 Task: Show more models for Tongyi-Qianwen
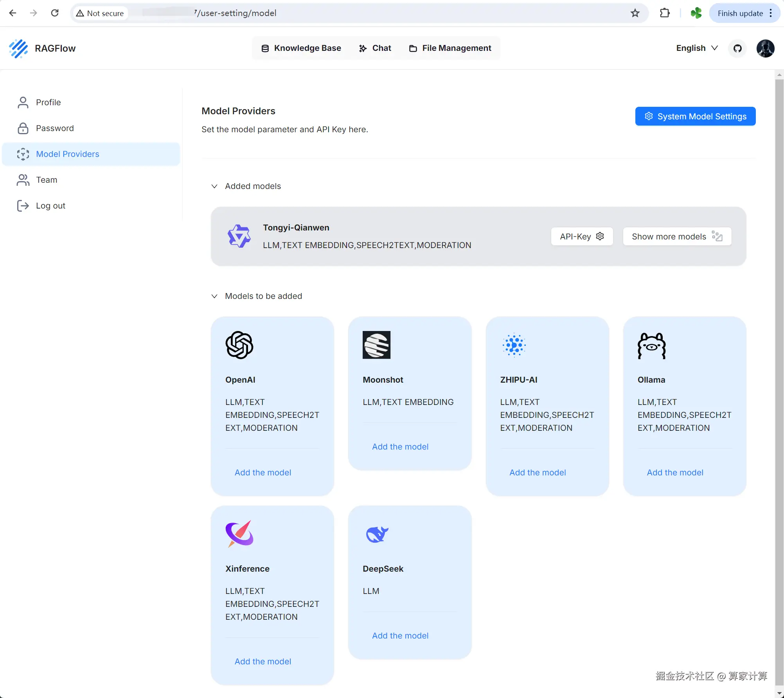[677, 236]
